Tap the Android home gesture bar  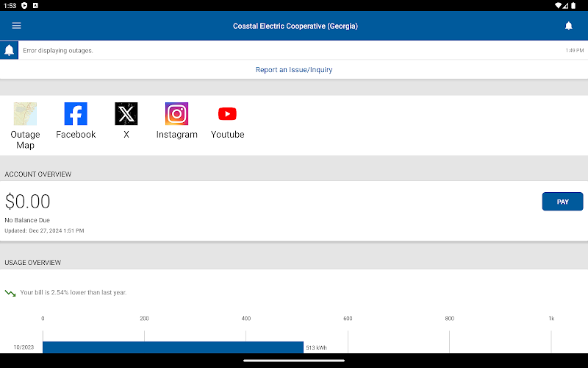click(294, 361)
